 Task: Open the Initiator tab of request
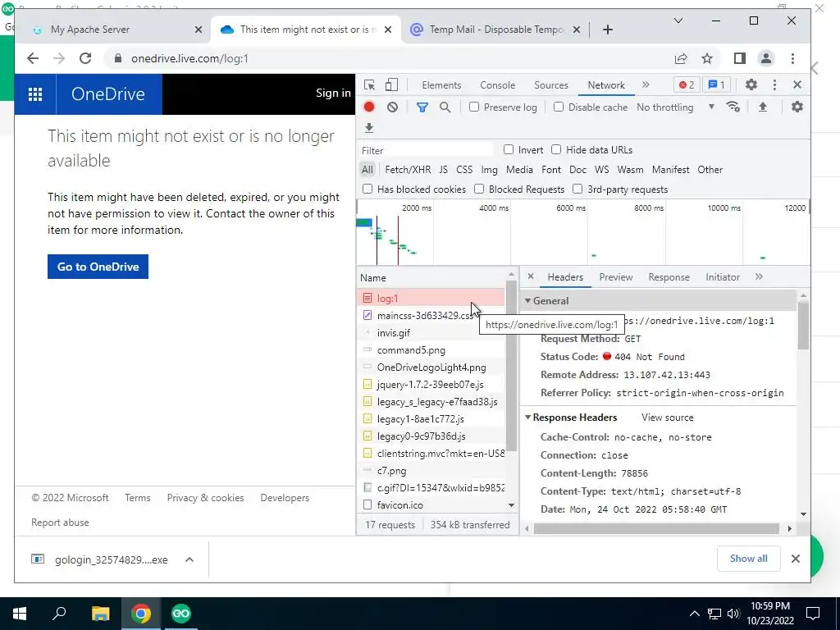point(722,277)
